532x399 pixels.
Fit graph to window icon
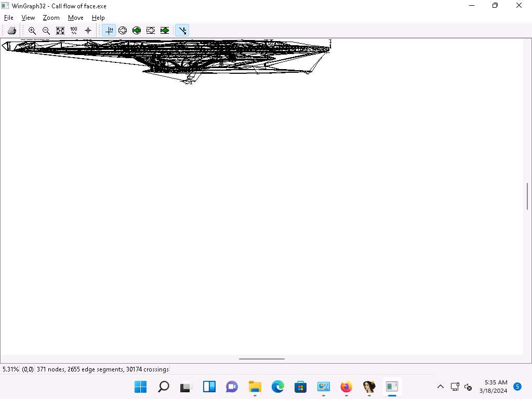60,31
